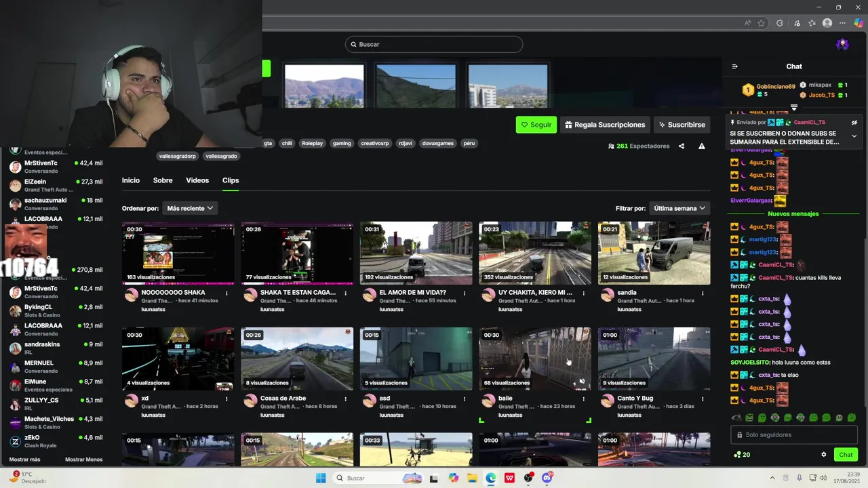The image size is (868, 488).
Task: Click the Roleplay tag
Action: pyautogui.click(x=313, y=144)
